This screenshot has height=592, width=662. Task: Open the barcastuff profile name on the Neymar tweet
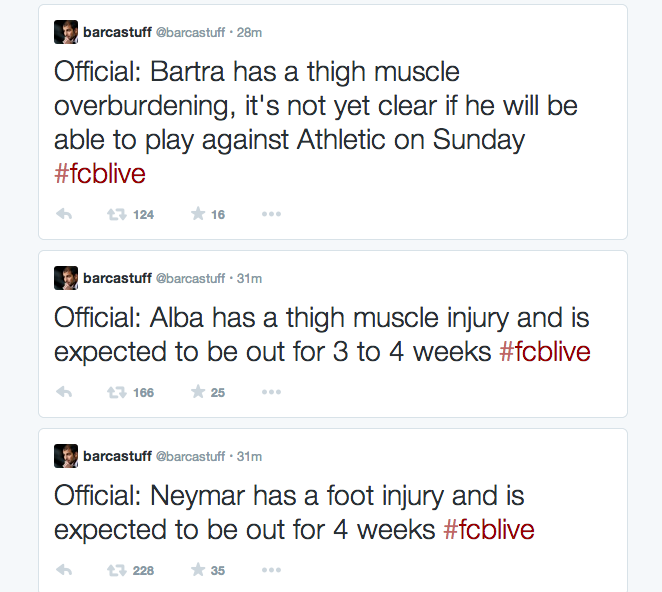pos(117,456)
